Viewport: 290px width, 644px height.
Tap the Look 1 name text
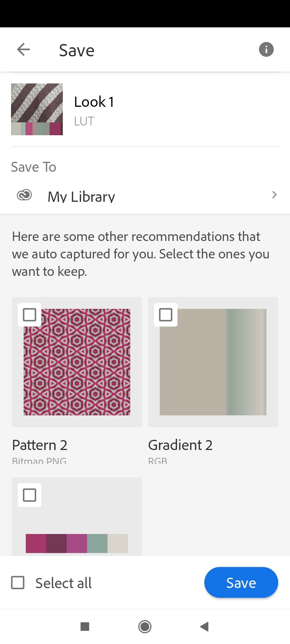[94, 102]
